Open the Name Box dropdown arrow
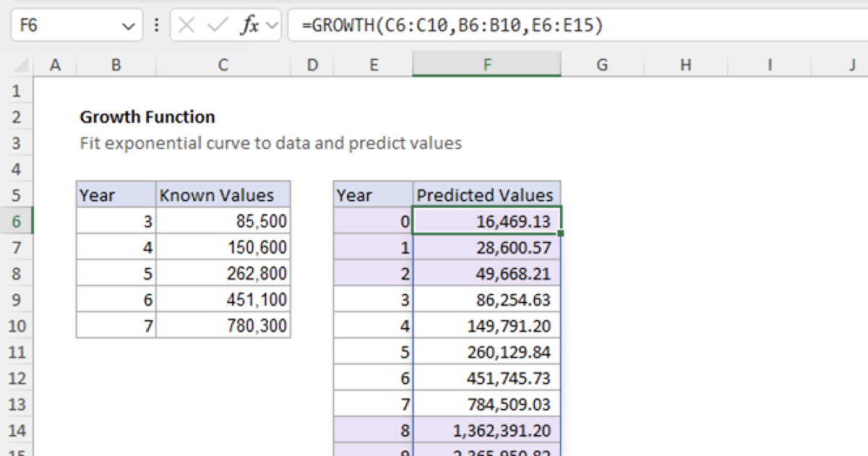Screen dimensions: 868x456 tap(129, 24)
